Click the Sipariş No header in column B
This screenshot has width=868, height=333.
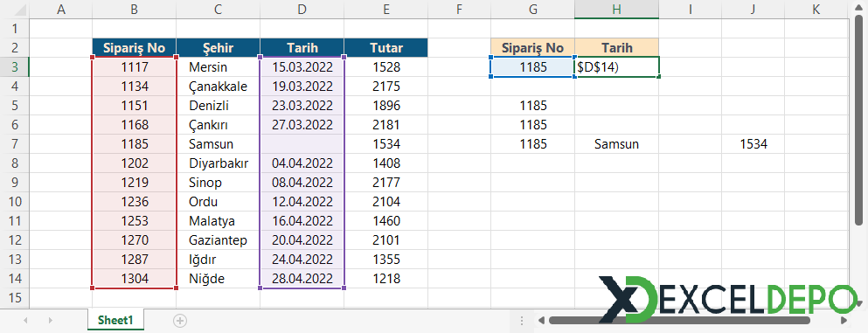coord(134,47)
